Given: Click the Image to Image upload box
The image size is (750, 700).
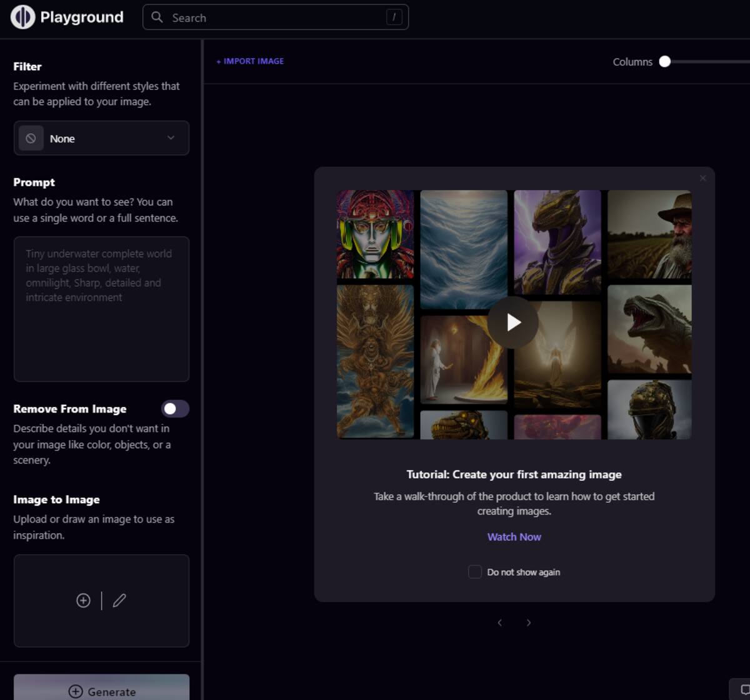Looking at the screenshot, I should (101, 601).
